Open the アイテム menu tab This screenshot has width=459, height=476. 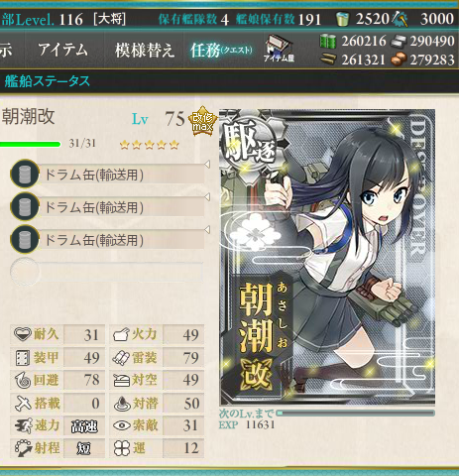tap(63, 50)
